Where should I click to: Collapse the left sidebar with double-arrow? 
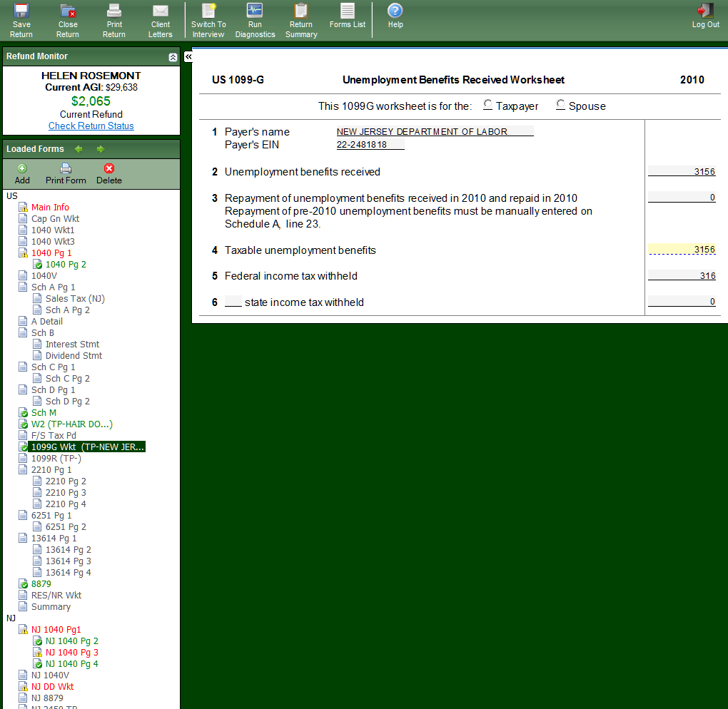[188, 56]
